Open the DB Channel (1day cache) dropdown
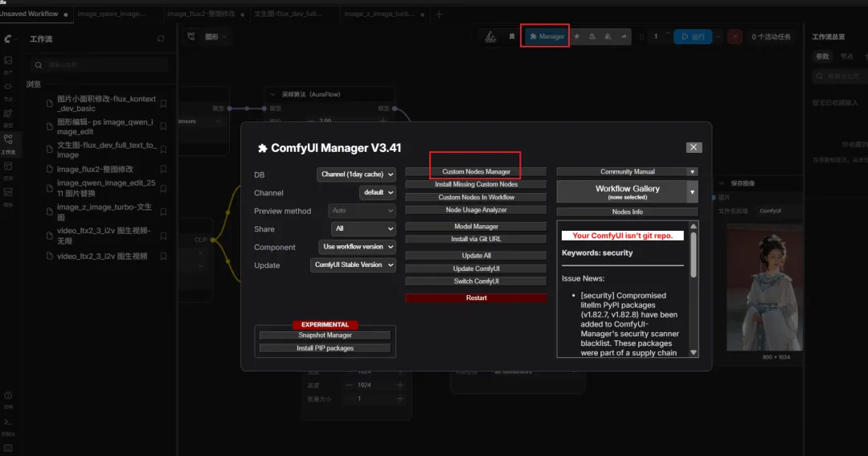868x456 pixels. point(356,175)
